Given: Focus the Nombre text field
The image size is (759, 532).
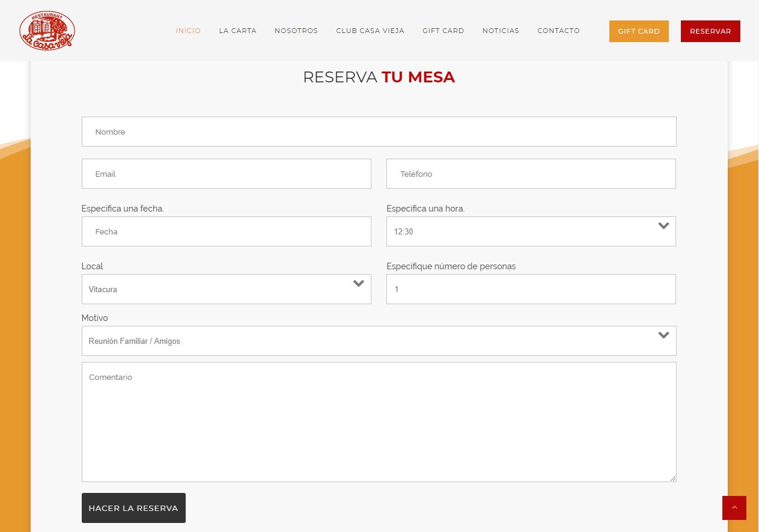Looking at the screenshot, I should click(x=379, y=132).
